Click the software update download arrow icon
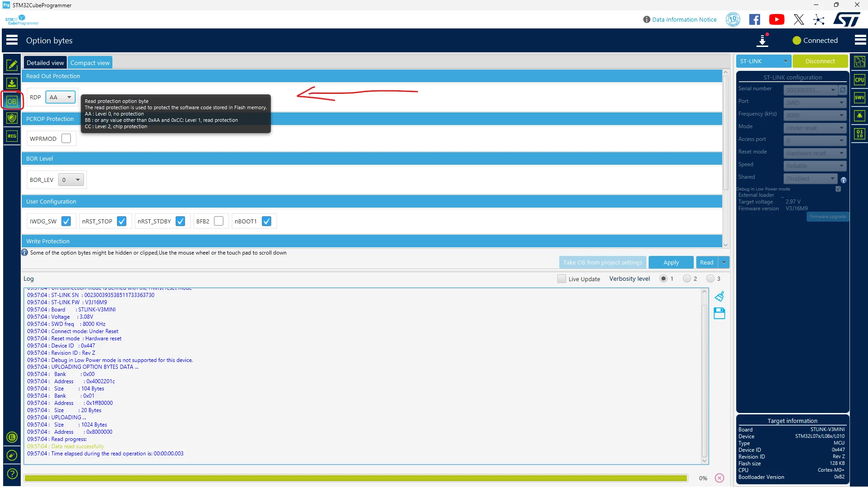The height and width of the screenshot is (487, 868). tap(762, 40)
